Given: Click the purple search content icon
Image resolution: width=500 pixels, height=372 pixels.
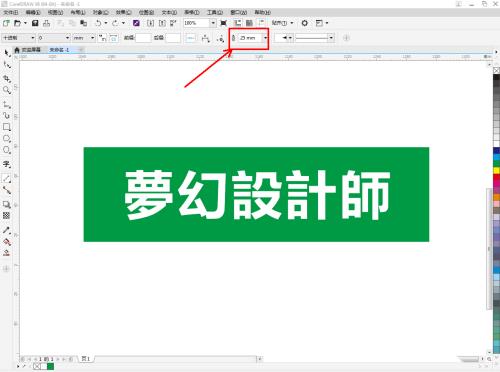Looking at the screenshot, I should pyautogui.click(x=136, y=23).
